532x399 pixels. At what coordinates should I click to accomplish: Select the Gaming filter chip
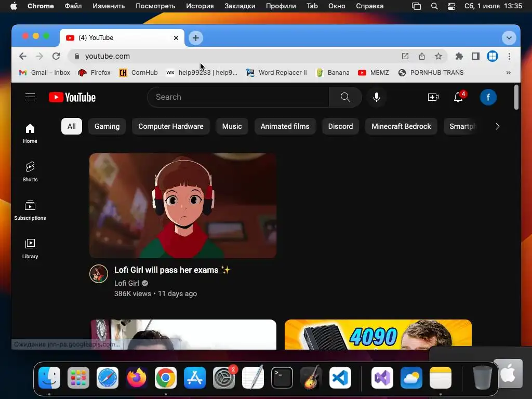(x=107, y=126)
